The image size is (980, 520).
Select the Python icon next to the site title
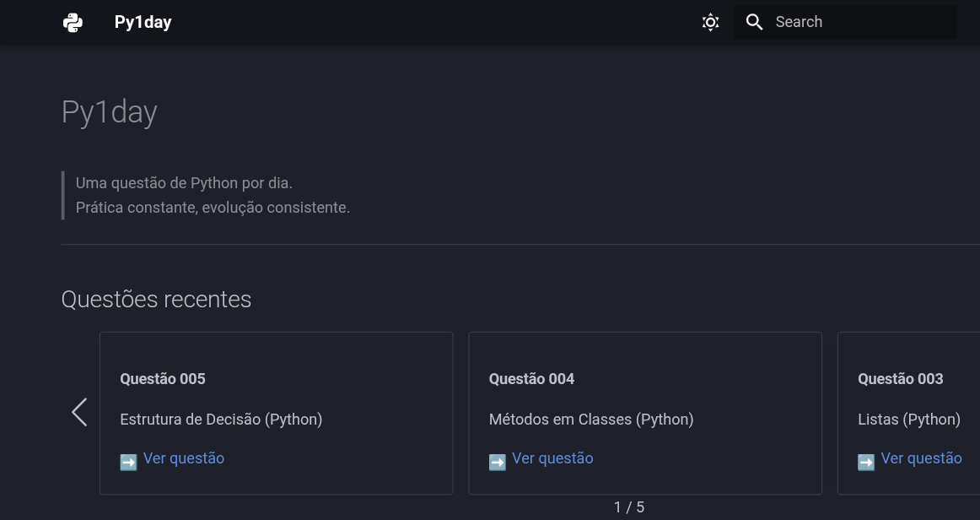(x=73, y=22)
